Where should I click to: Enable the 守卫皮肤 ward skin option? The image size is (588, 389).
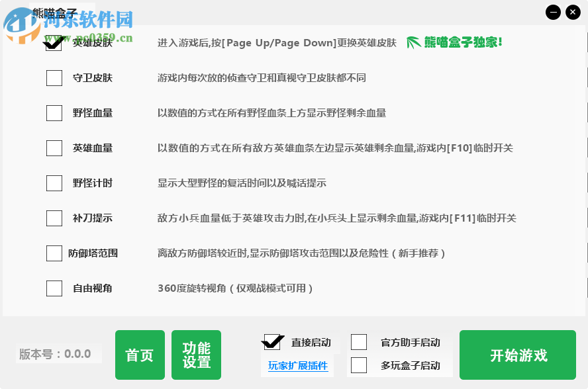pos(54,78)
